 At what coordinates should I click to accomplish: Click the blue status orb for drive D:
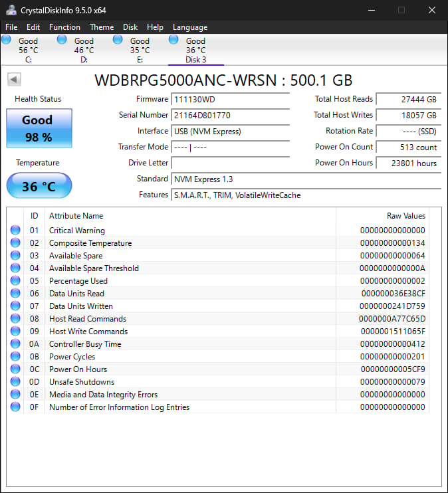[x=62, y=40]
